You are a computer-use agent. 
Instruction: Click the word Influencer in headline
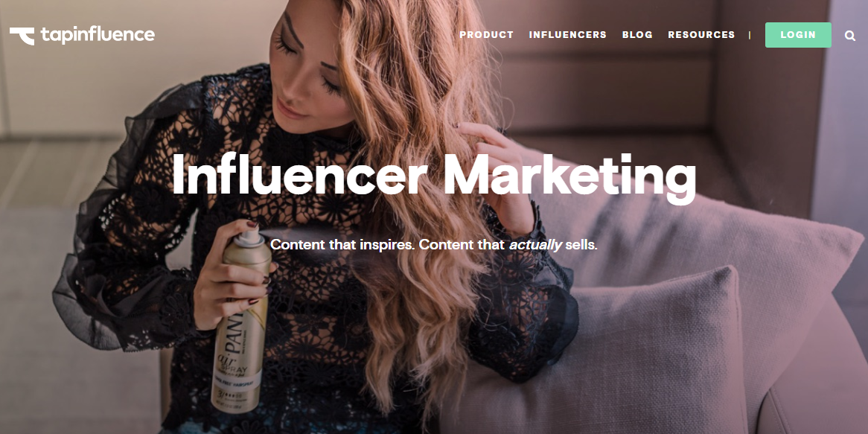click(x=299, y=173)
